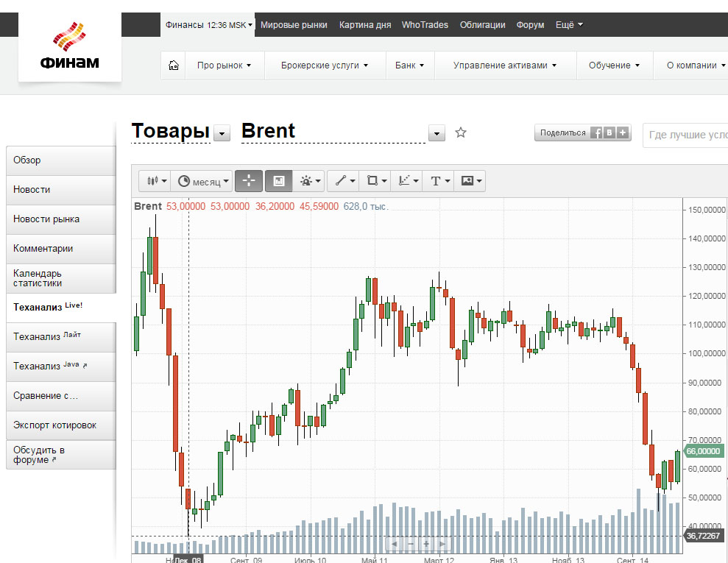Toggle the volume panel display button

click(x=278, y=181)
